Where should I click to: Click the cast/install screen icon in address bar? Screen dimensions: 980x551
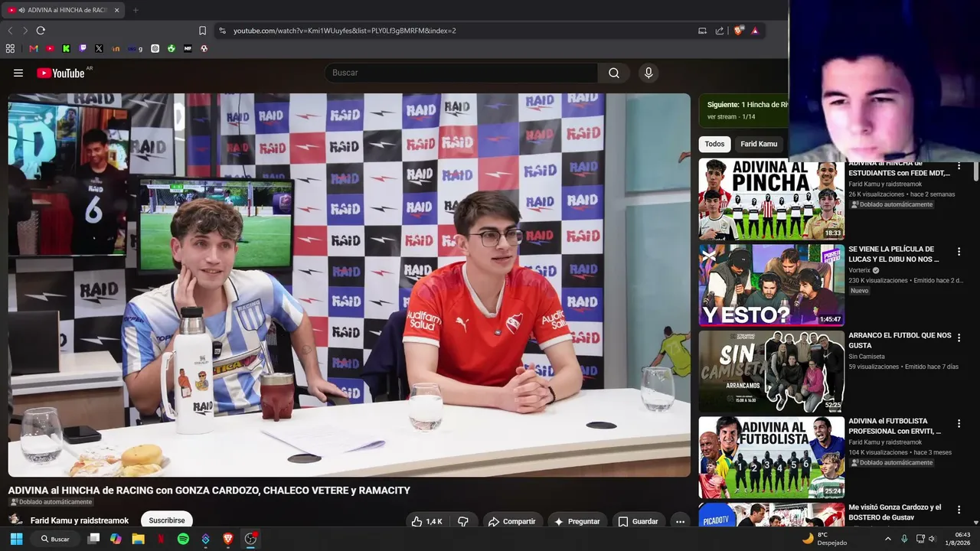click(702, 31)
